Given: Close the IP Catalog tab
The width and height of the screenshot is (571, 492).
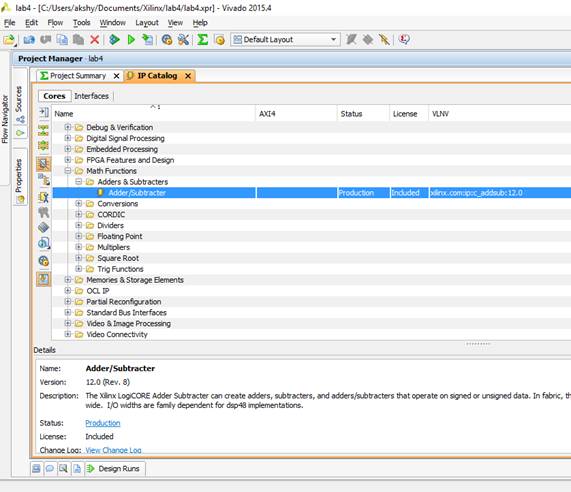Looking at the screenshot, I should coord(188,76).
